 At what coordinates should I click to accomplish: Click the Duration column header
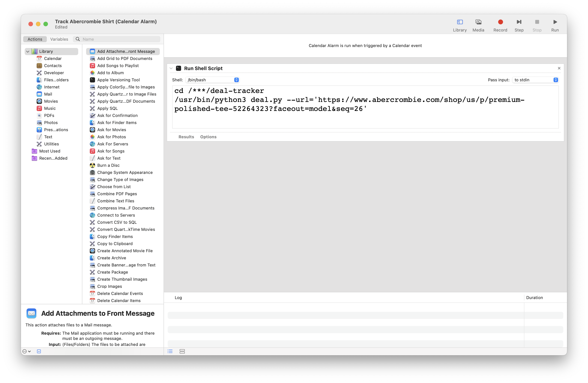click(534, 298)
